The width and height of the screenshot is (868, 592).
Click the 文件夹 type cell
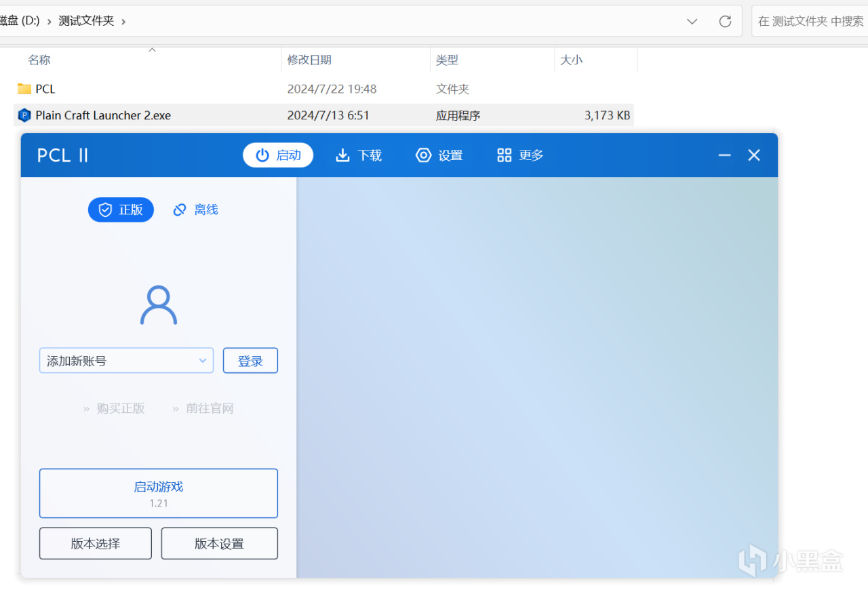[452, 89]
